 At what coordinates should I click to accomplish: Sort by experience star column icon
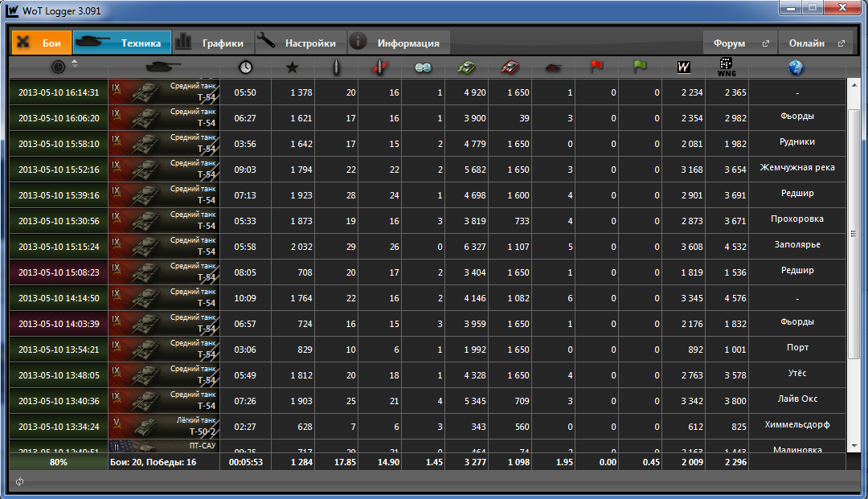[293, 67]
